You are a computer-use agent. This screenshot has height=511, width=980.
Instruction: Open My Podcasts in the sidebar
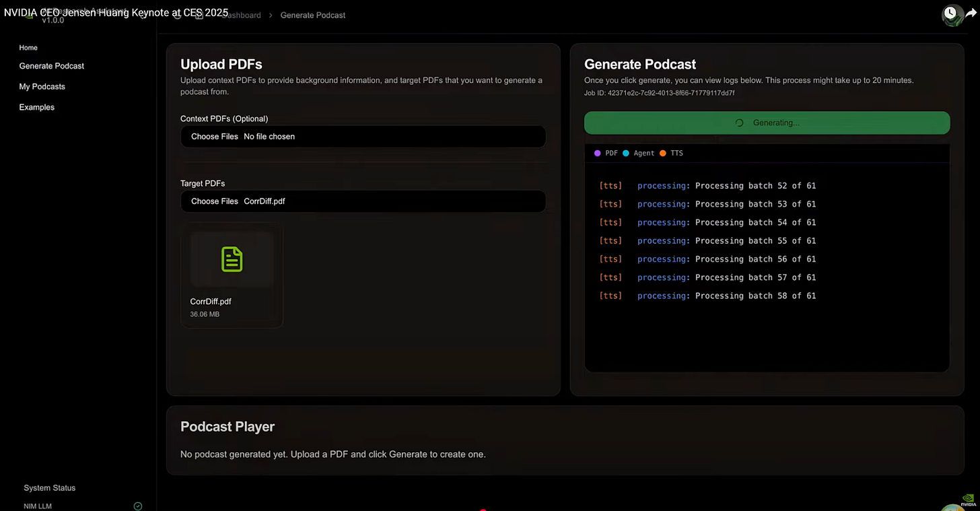42,87
